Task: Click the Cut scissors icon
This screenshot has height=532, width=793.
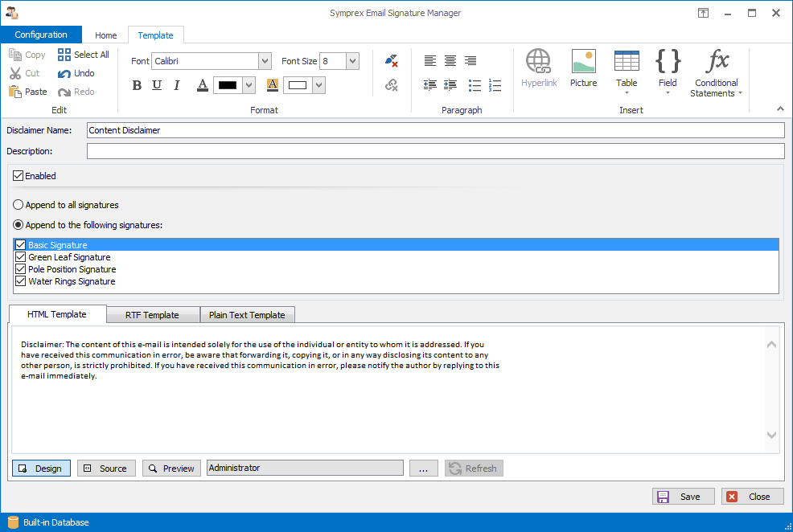Action: click(x=15, y=73)
